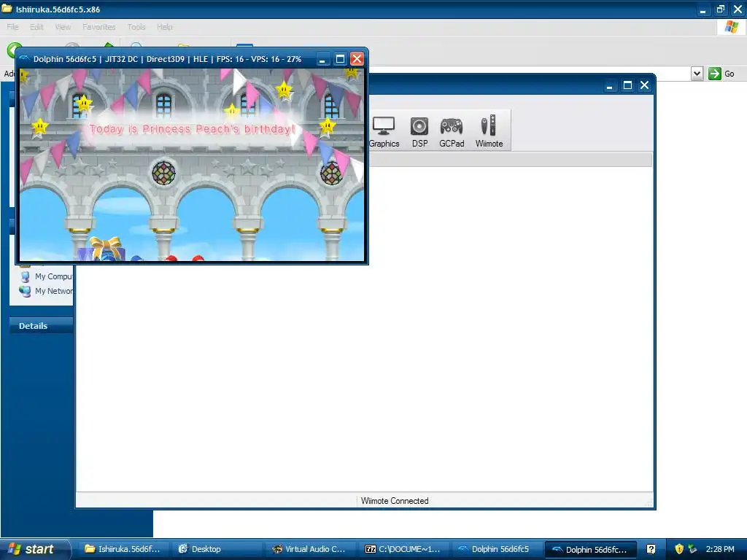Screen dimensions: 747x560
Task: Open My Network Places link in sidebar
Action: (x=47, y=291)
